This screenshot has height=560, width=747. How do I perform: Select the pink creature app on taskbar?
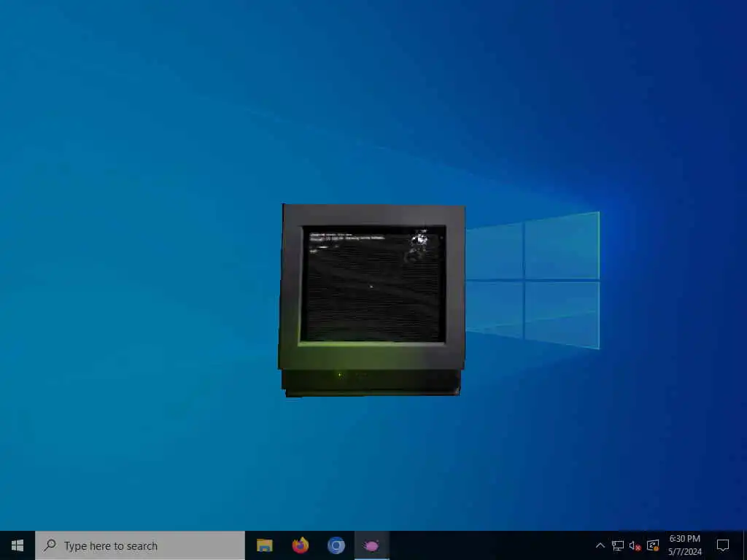371,545
